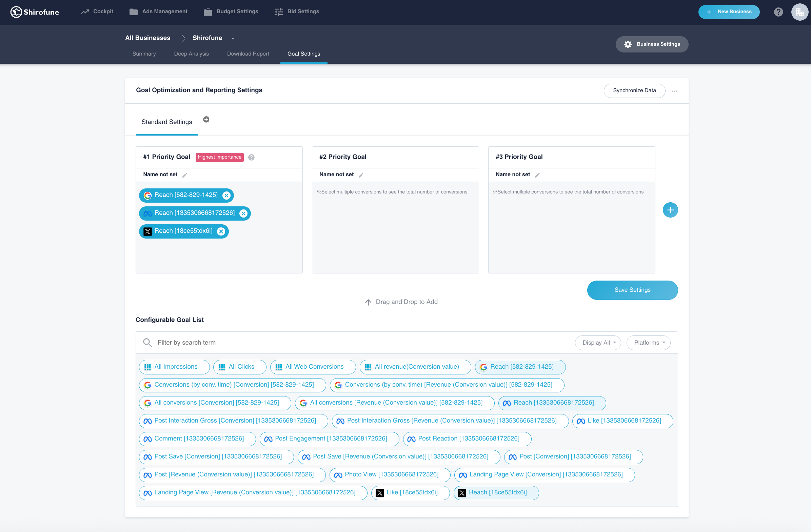Click pencil icon for #3 Priority Goal
The image size is (811, 532).
click(537, 175)
